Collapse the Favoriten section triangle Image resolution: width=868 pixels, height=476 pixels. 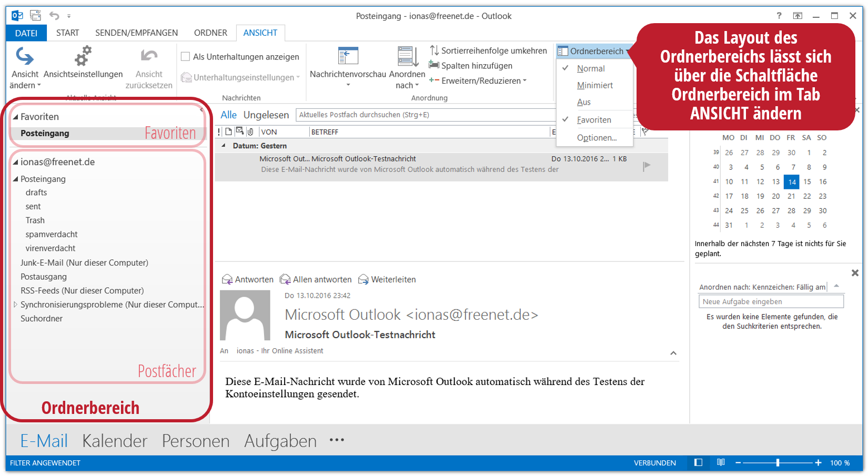click(x=16, y=117)
